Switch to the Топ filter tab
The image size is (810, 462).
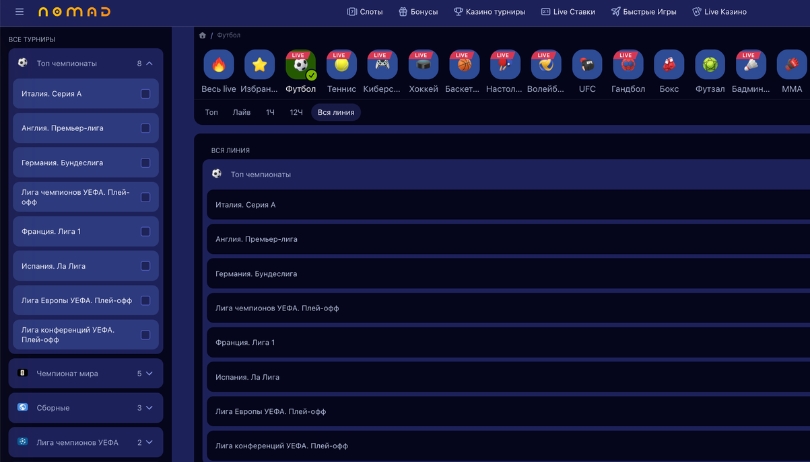pos(211,112)
